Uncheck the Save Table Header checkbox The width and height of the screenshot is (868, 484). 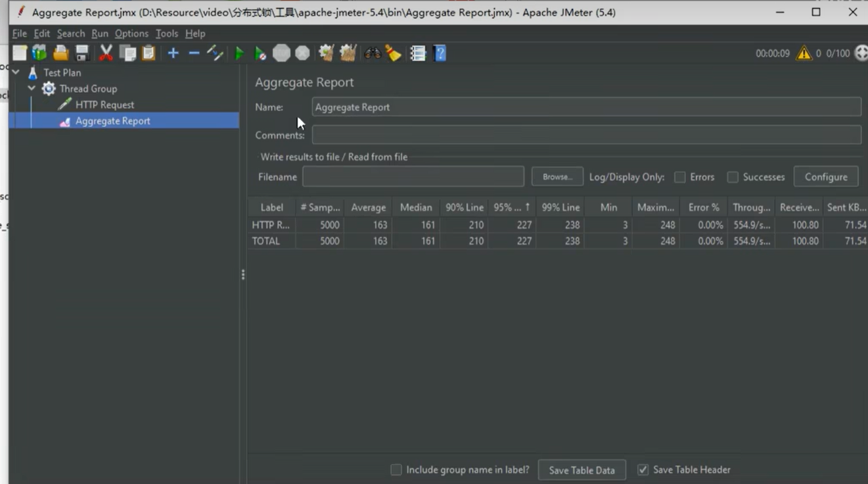[x=643, y=470]
